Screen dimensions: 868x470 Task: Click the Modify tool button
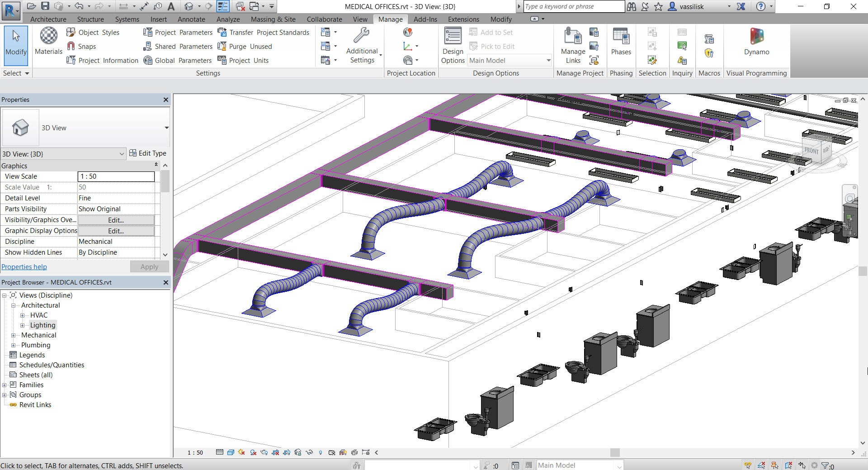coord(16,46)
